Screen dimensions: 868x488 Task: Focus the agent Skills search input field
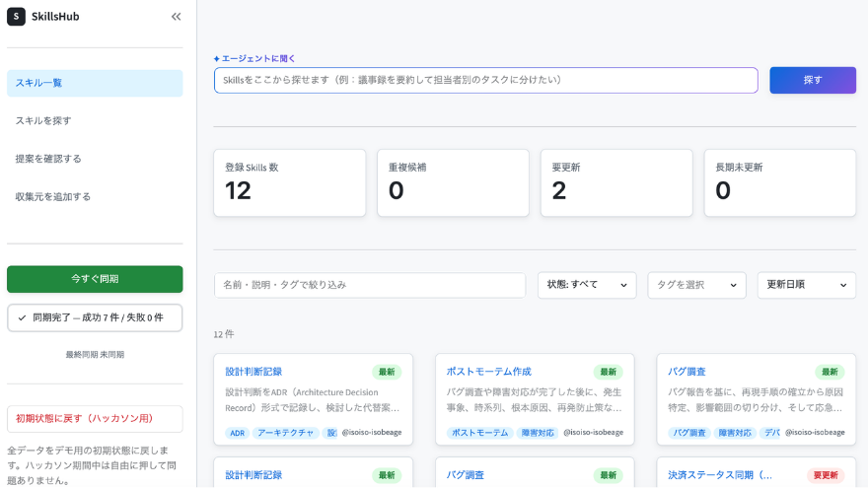[486, 80]
